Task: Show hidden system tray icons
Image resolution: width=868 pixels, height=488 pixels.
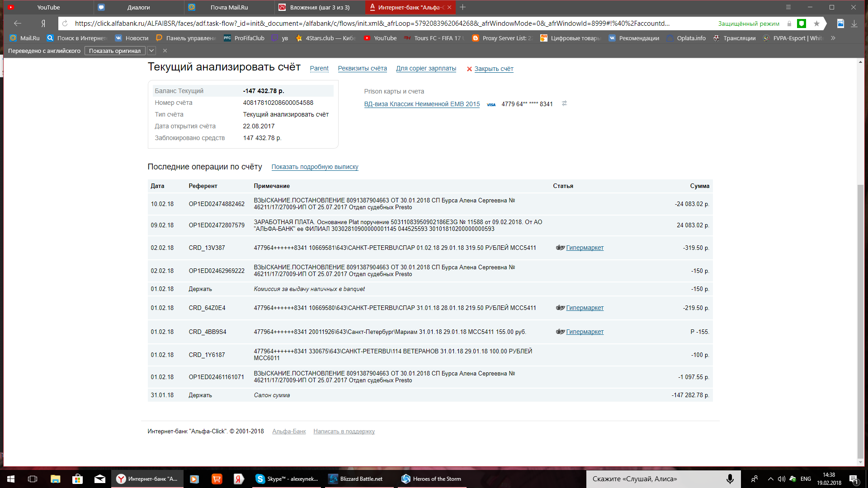Action: click(x=770, y=479)
